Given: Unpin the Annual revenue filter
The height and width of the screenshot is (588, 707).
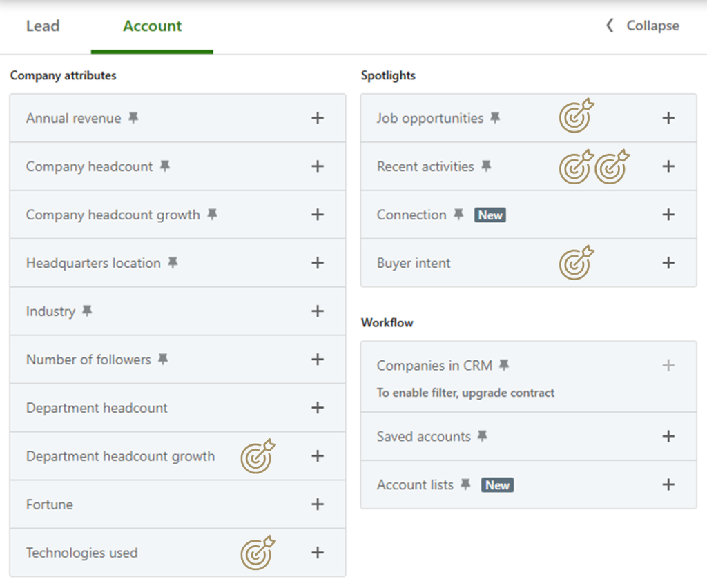Looking at the screenshot, I should pos(133,117).
